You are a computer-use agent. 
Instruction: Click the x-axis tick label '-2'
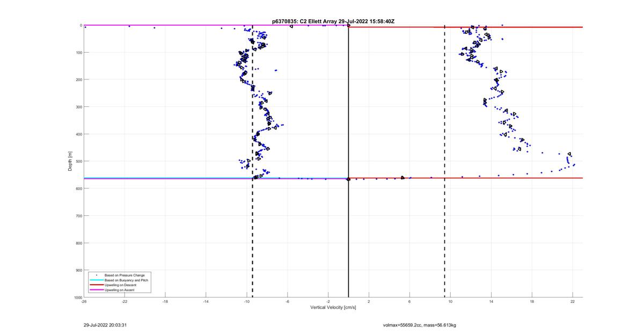click(328, 302)
